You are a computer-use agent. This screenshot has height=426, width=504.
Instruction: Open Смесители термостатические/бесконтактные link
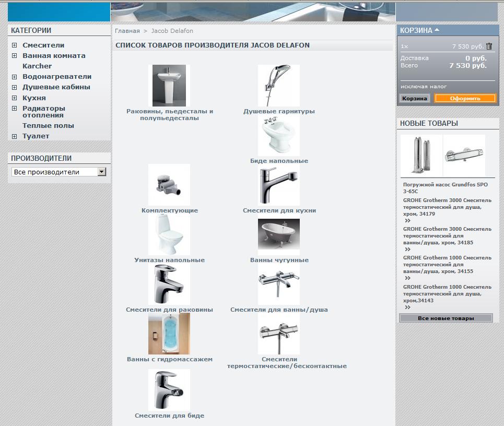click(x=287, y=363)
